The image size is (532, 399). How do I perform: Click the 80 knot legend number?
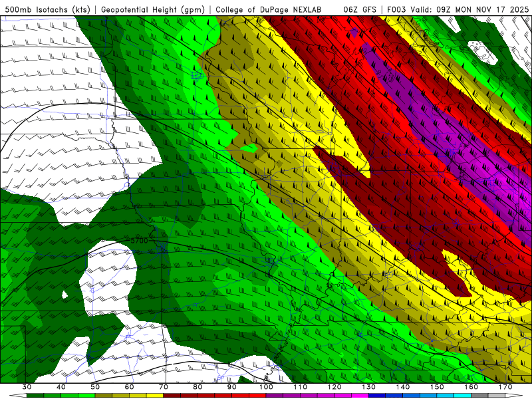pyautogui.click(x=198, y=387)
